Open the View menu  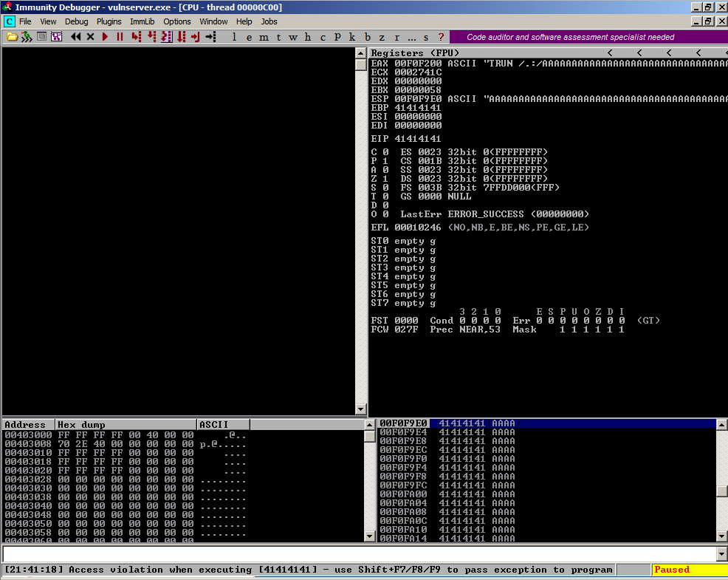(48, 21)
